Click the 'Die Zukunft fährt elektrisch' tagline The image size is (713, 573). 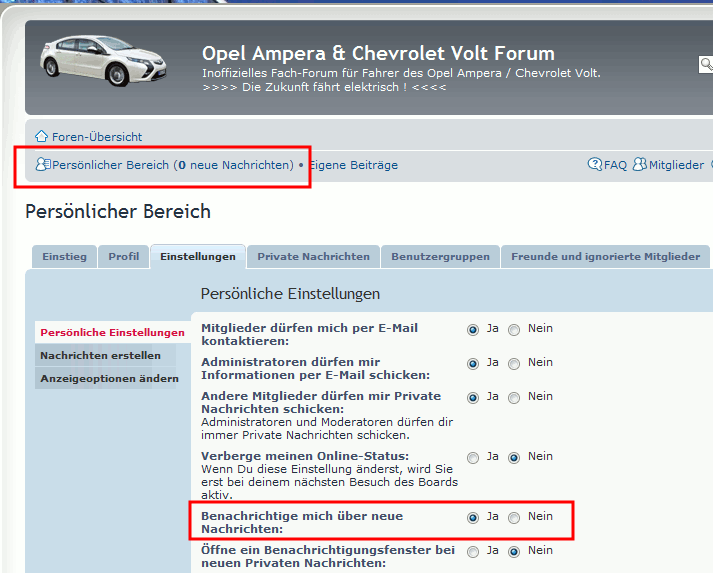click(x=324, y=87)
